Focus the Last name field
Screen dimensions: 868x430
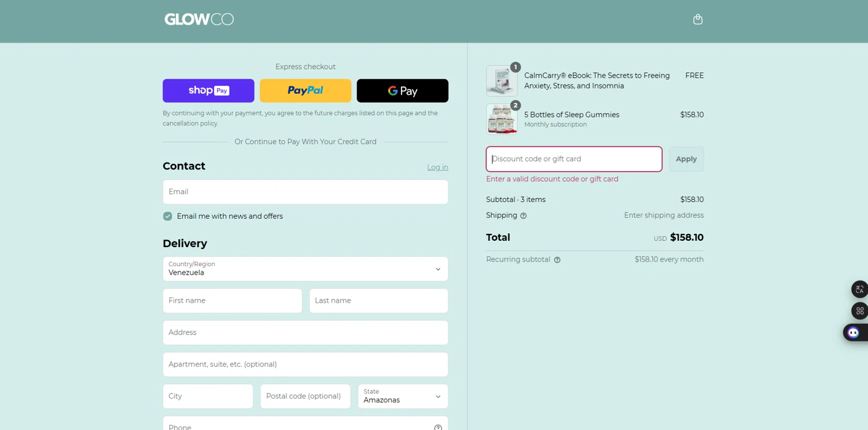click(379, 301)
